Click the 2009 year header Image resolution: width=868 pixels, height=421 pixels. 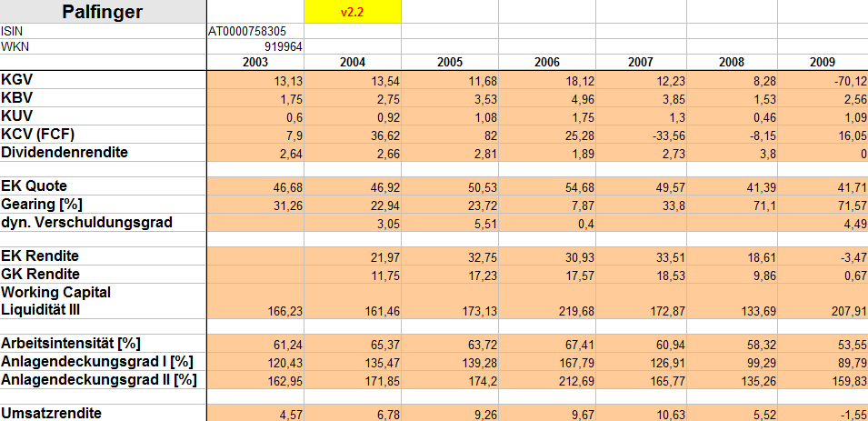[x=823, y=62]
